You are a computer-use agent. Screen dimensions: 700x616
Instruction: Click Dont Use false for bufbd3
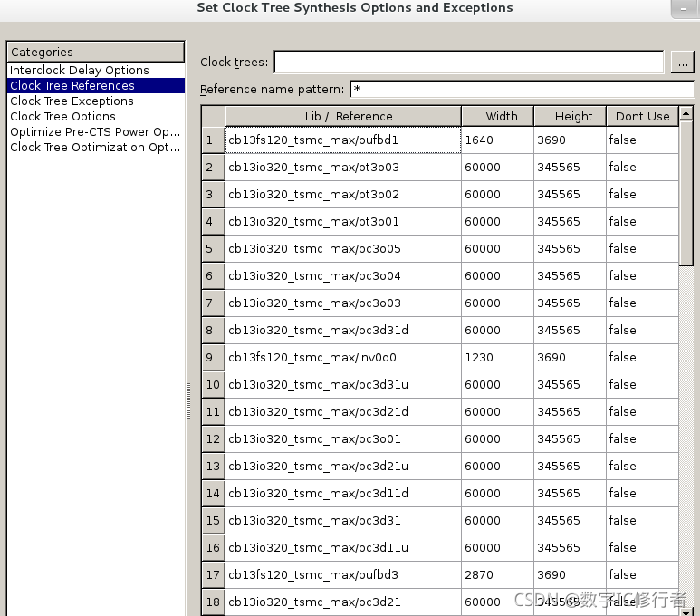(642, 574)
